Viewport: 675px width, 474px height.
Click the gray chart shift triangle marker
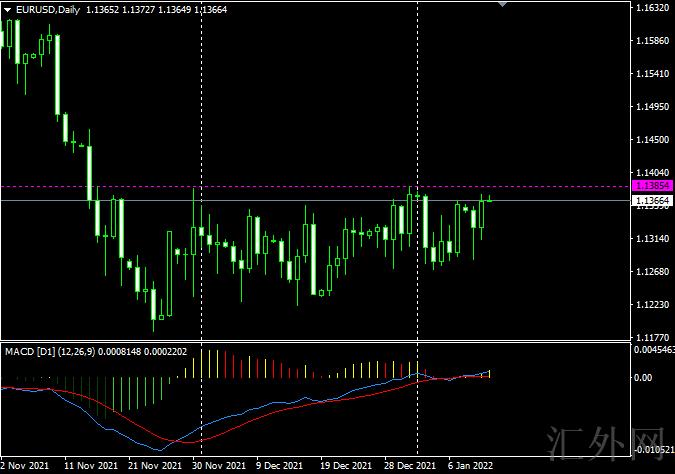[x=503, y=4]
